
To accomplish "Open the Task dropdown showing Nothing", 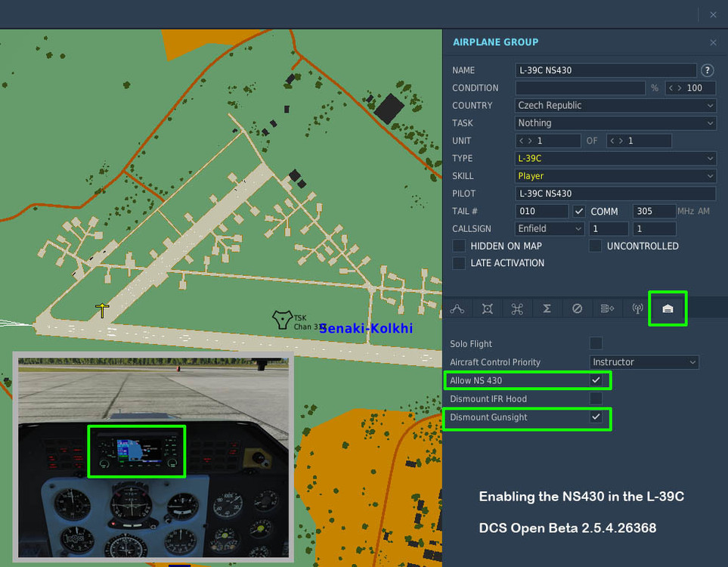I will 615,123.
